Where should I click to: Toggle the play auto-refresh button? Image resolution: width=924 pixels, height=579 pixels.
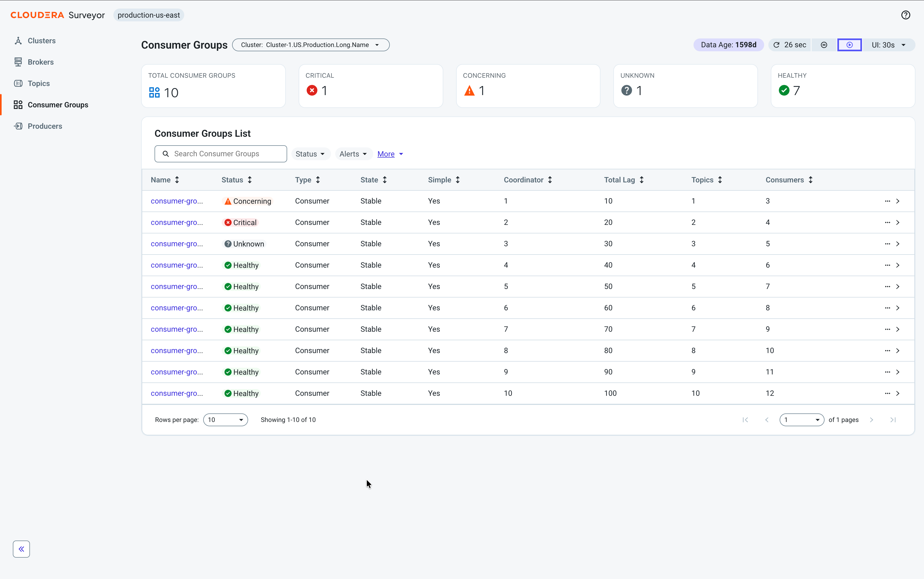pos(849,45)
